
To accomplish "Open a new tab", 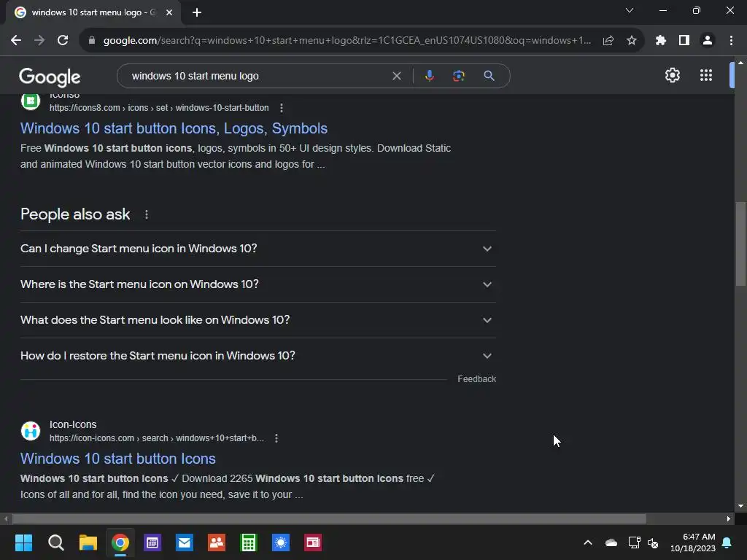I will (x=197, y=12).
